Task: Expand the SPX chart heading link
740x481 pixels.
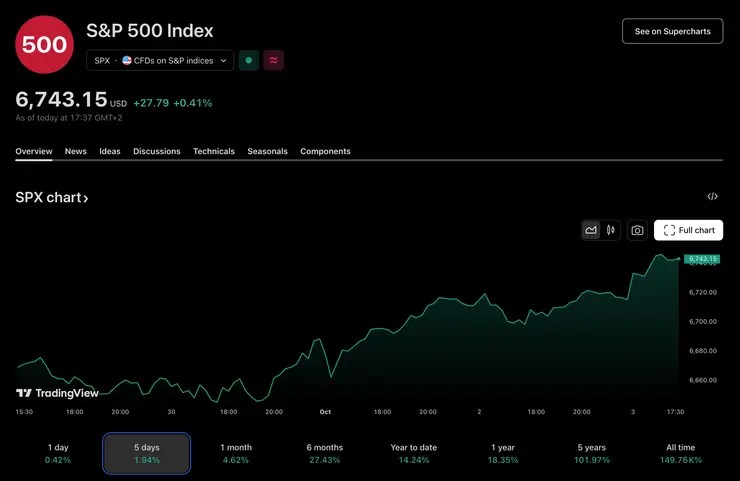Action: point(52,198)
